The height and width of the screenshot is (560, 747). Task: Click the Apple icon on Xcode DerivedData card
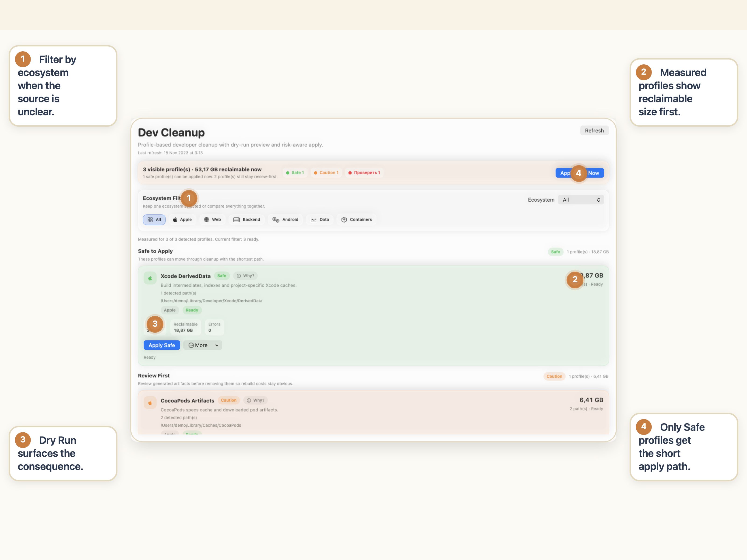coord(150,278)
